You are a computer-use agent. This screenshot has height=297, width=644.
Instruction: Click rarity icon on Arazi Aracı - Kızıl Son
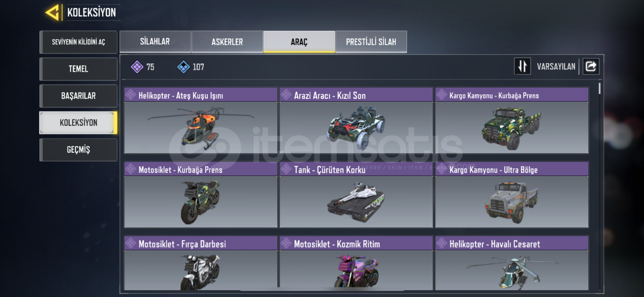[286, 95]
